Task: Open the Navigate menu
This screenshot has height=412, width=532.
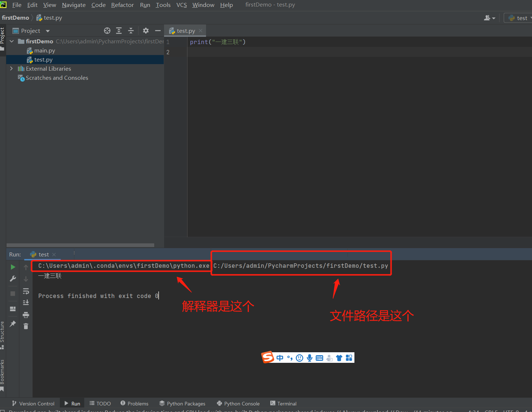Action: tap(74, 5)
